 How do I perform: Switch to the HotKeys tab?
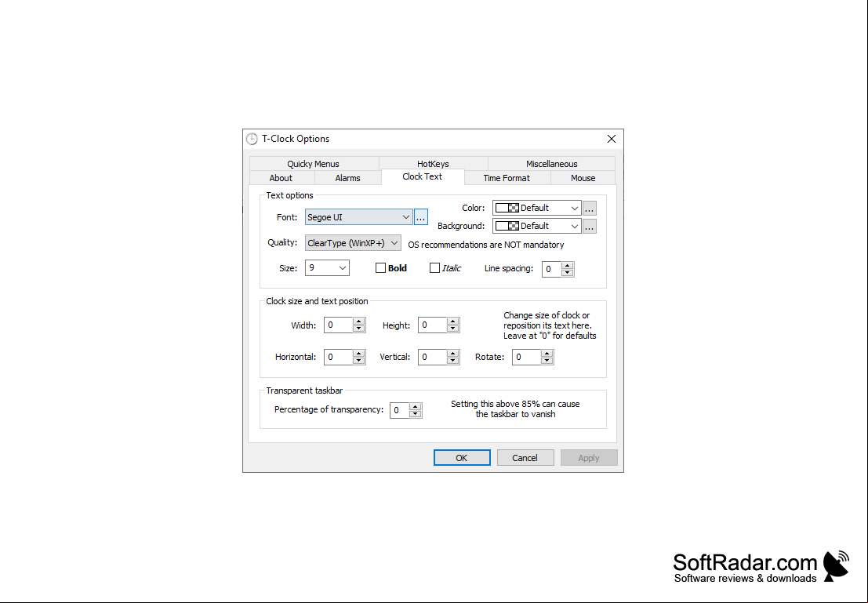pyautogui.click(x=433, y=164)
